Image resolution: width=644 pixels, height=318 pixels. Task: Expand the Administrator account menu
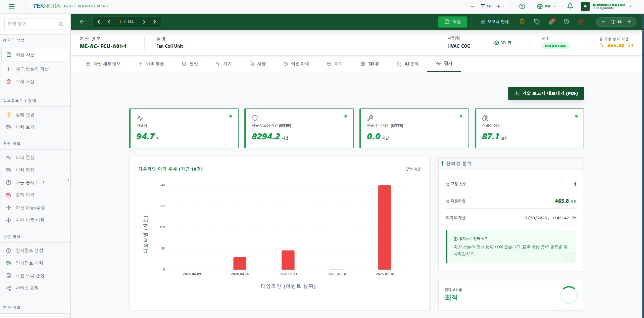pyautogui.click(x=630, y=6)
